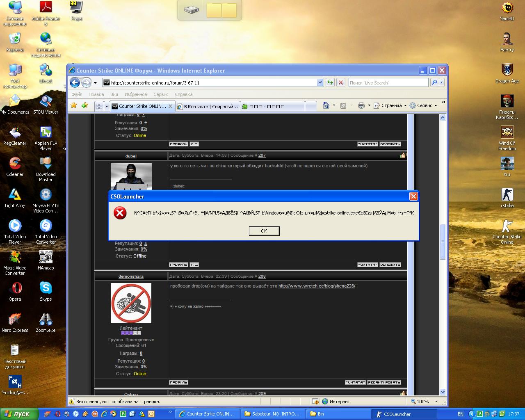The image size is (525, 420).
Task: Click the search magnifier button
Action: pyautogui.click(x=434, y=82)
